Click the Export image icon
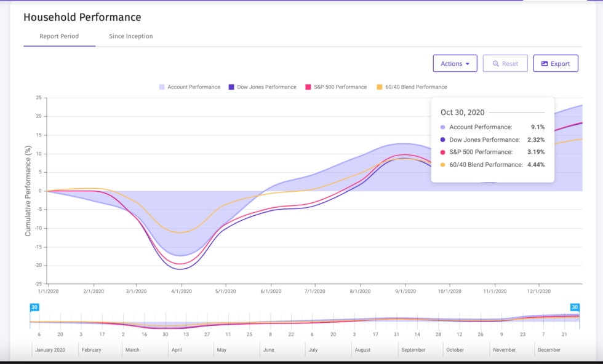This screenshot has width=603, height=364. click(545, 63)
